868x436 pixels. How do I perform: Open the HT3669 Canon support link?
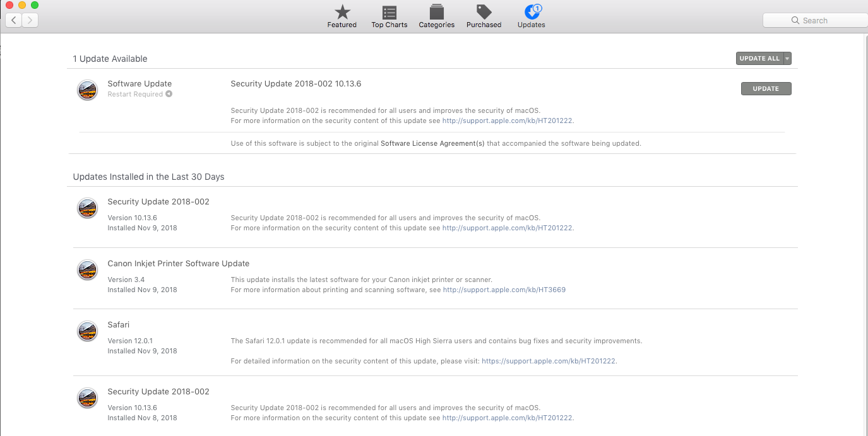tap(504, 290)
